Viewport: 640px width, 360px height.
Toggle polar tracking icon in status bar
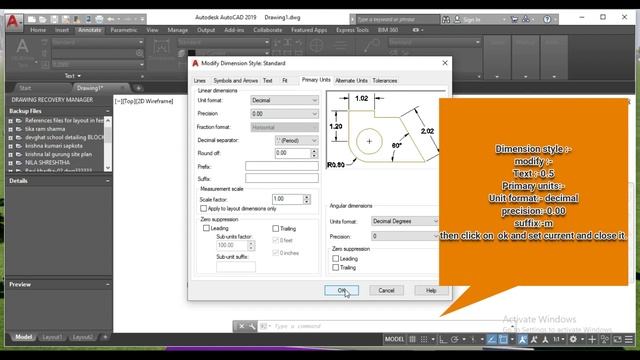pyautogui.click(x=454, y=339)
